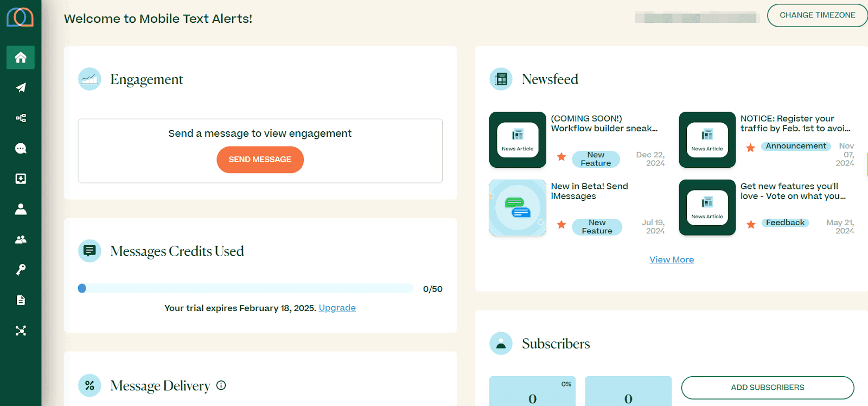Image resolution: width=868 pixels, height=406 pixels.
Task: Click the inbox download sidebar icon
Action: pos(21,179)
